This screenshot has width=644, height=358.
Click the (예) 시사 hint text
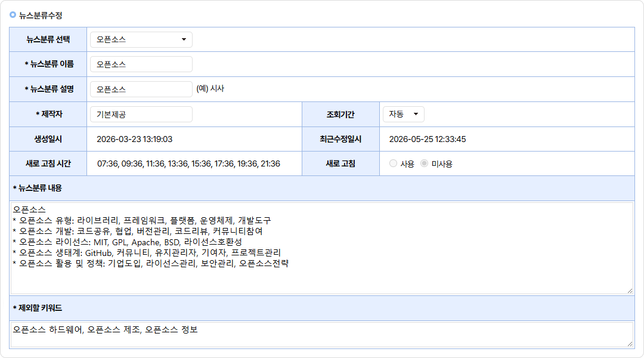pos(210,89)
